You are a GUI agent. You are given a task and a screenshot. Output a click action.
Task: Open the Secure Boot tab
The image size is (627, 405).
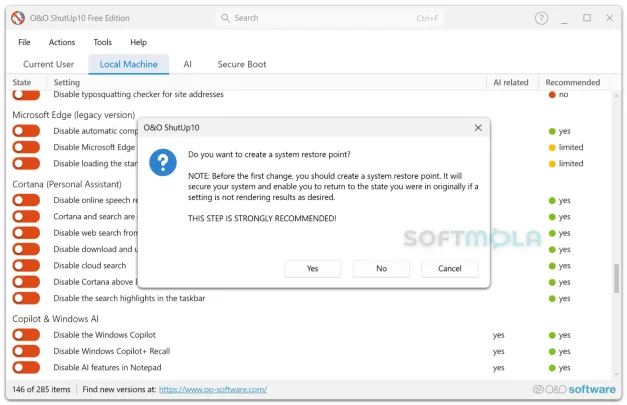click(x=242, y=64)
